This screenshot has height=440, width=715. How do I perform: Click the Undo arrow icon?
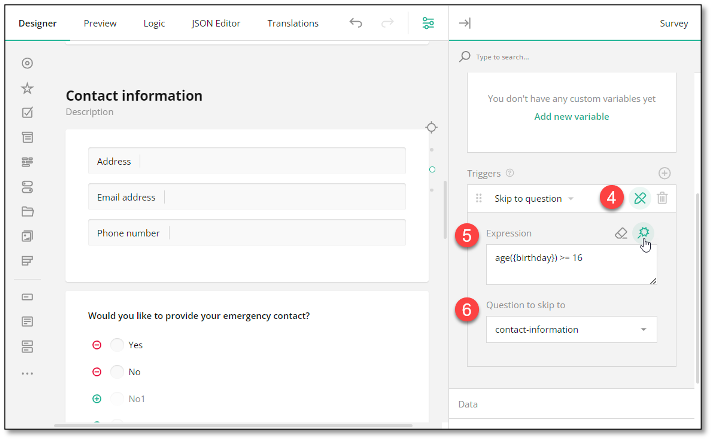pyautogui.click(x=356, y=23)
